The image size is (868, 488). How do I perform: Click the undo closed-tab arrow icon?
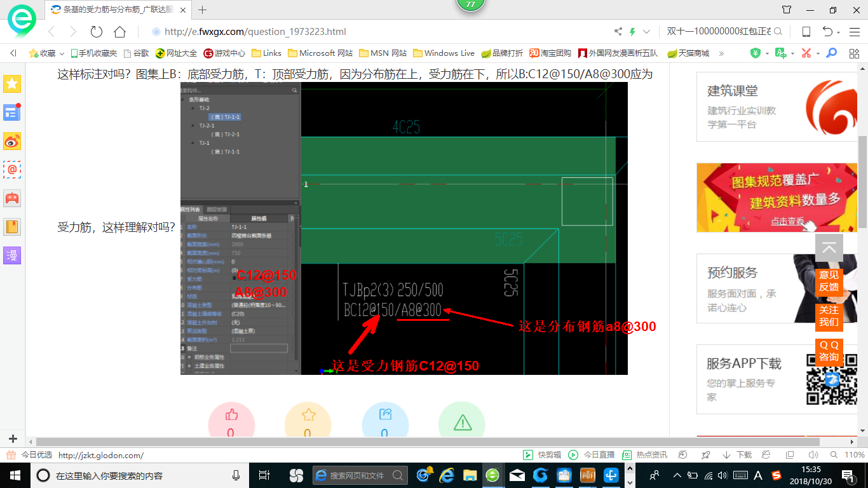[827, 32]
